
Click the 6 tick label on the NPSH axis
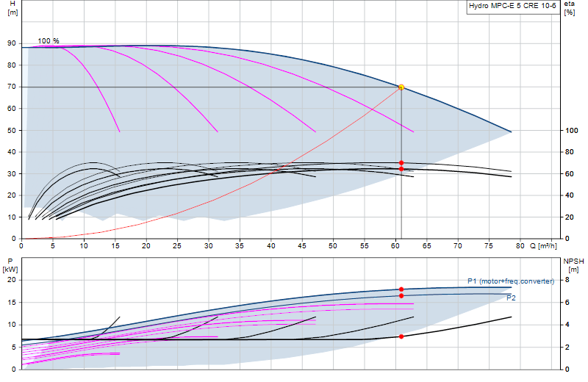tap(567, 303)
